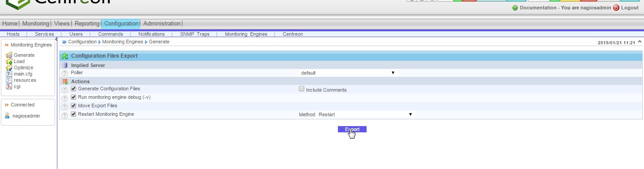Image resolution: width=644 pixels, height=169 pixels.
Task: Show help tooltip icon for Poller
Action: coord(65,73)
